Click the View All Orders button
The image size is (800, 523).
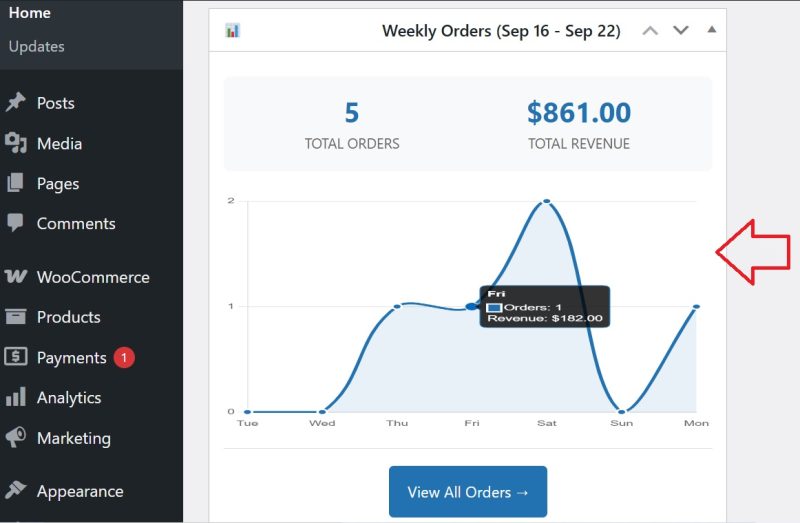tap(468, 492)
